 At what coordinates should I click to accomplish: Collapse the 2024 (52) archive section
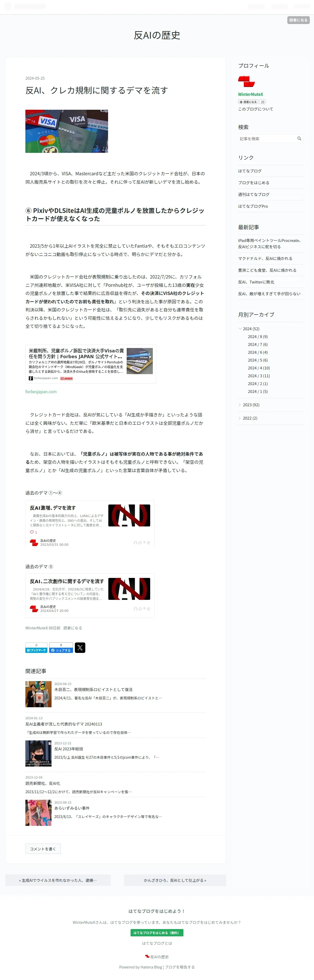(240, 329)
